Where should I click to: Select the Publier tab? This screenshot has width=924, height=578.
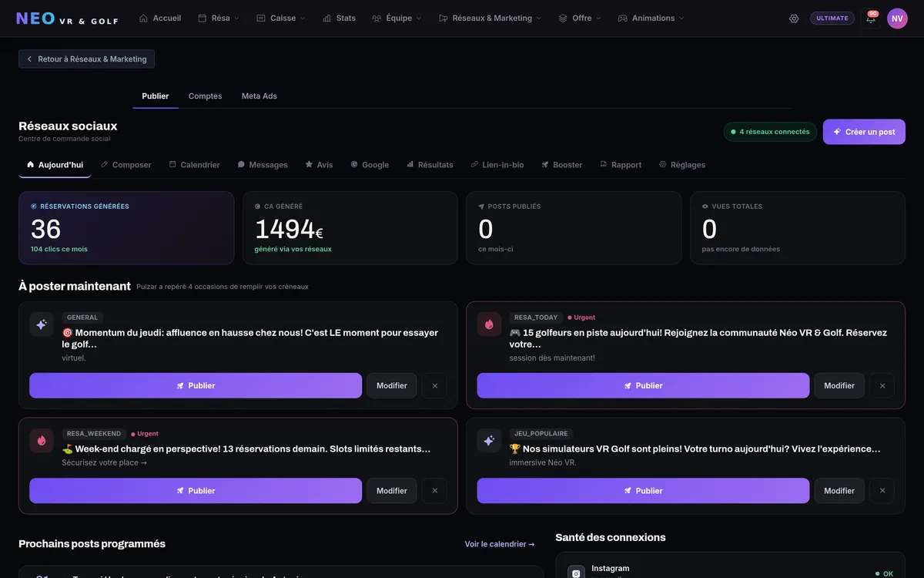click(156, 96)
